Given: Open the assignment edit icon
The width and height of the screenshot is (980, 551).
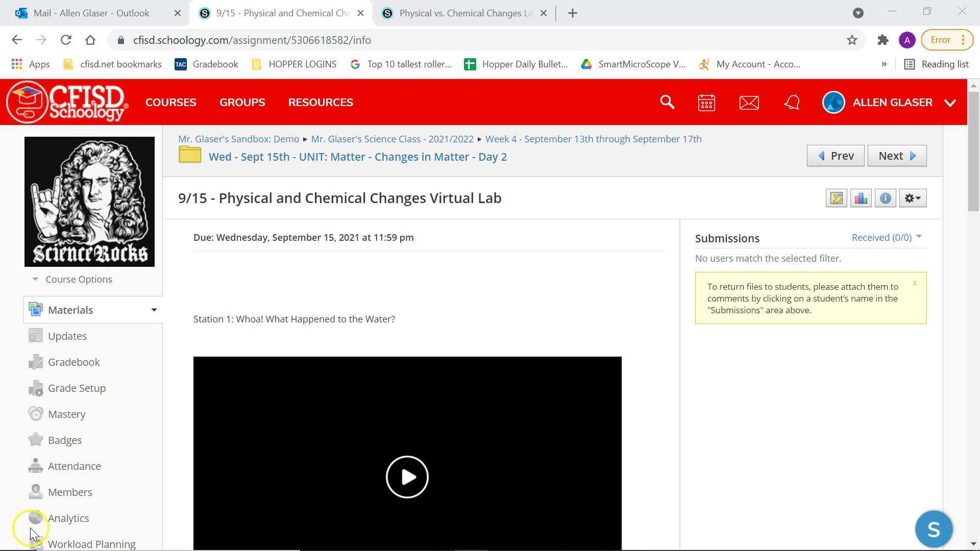Looking at the screenshot, I should [836, 198].
